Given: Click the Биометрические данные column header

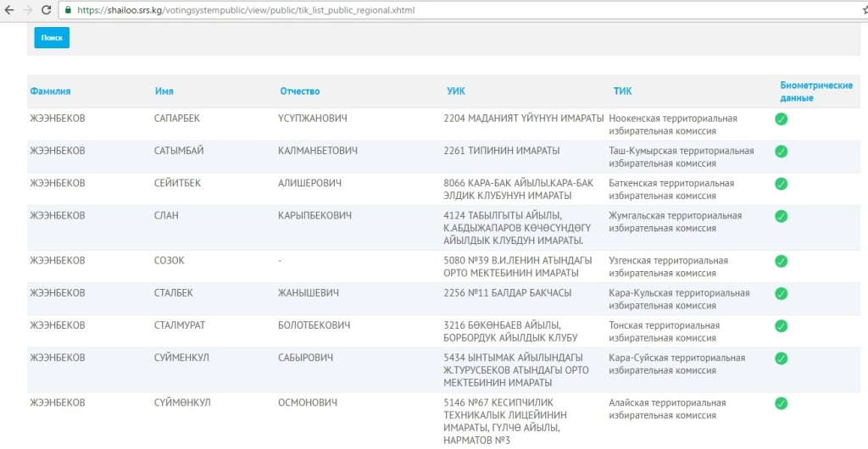Looking at the screenshot, I should click(x=815, y=91).
